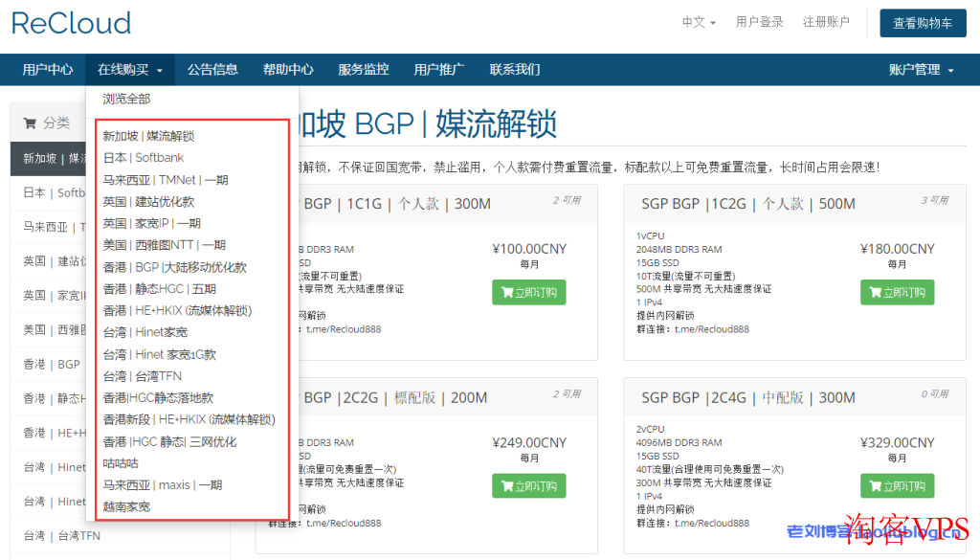
Task: Click the SGP BGP |1C2G 个人款 500M title
Action: pyautogui.click(x=748, y=204)
